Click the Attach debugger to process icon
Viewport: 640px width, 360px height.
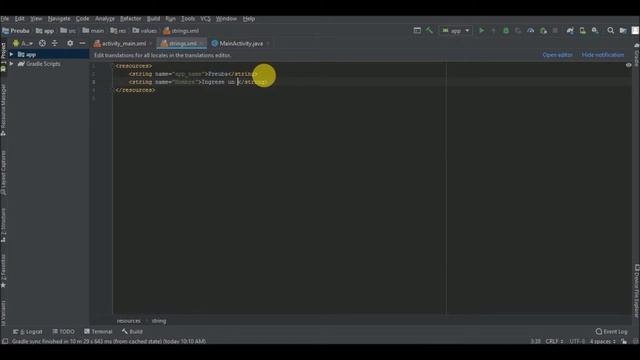543,30
